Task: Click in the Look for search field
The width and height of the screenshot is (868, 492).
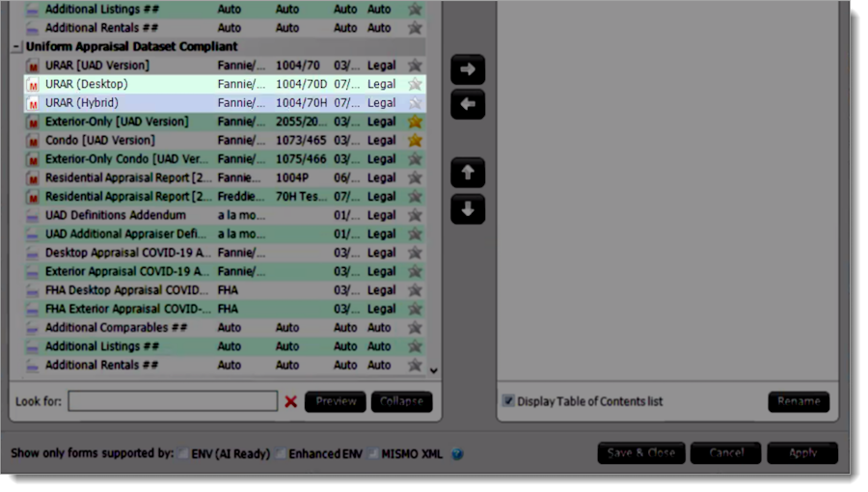Action: 173,401
